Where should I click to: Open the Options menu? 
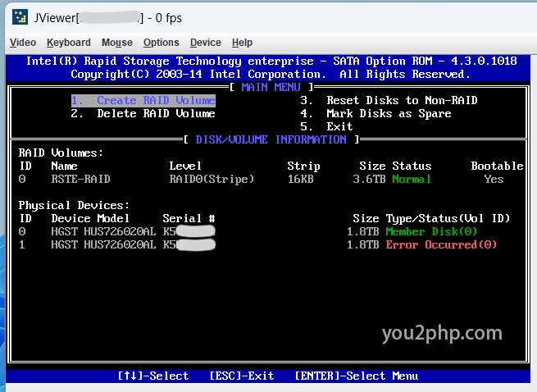click(161, 43)
